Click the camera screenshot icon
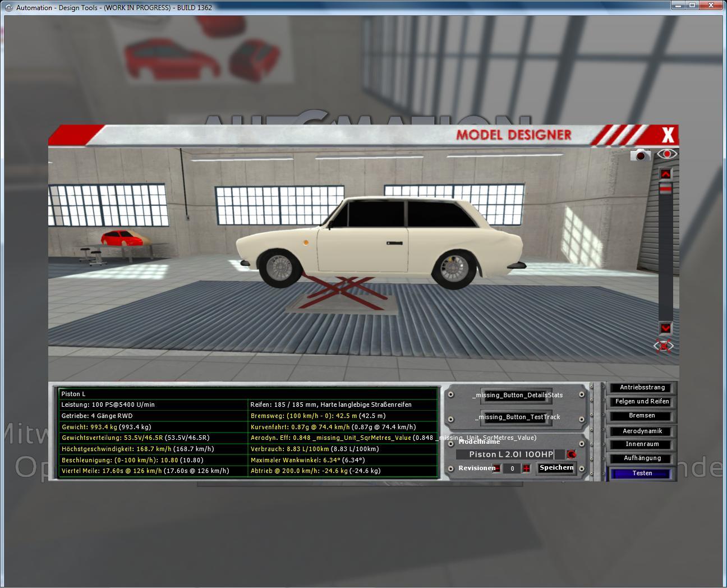 click(x=640, y=155)
